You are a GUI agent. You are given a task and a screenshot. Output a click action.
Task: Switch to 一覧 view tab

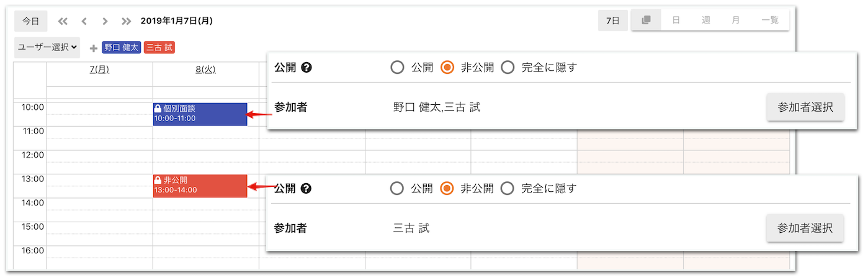[770, 20]
